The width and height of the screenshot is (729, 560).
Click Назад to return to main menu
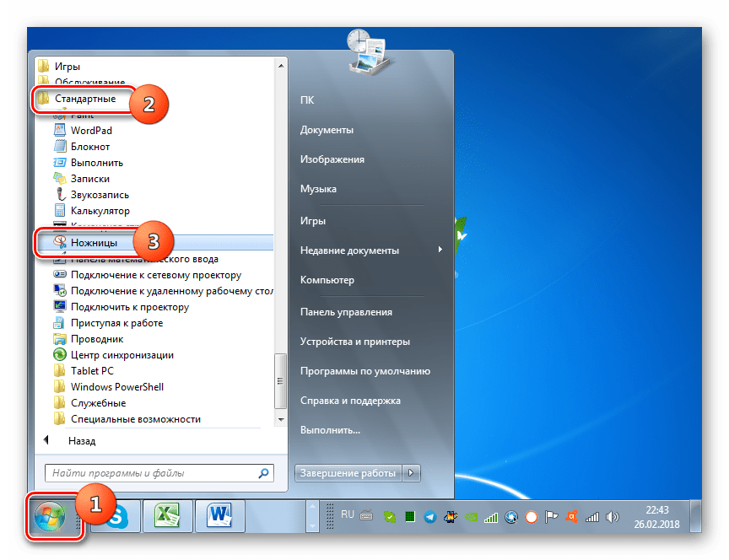click(x=83, y=441)
